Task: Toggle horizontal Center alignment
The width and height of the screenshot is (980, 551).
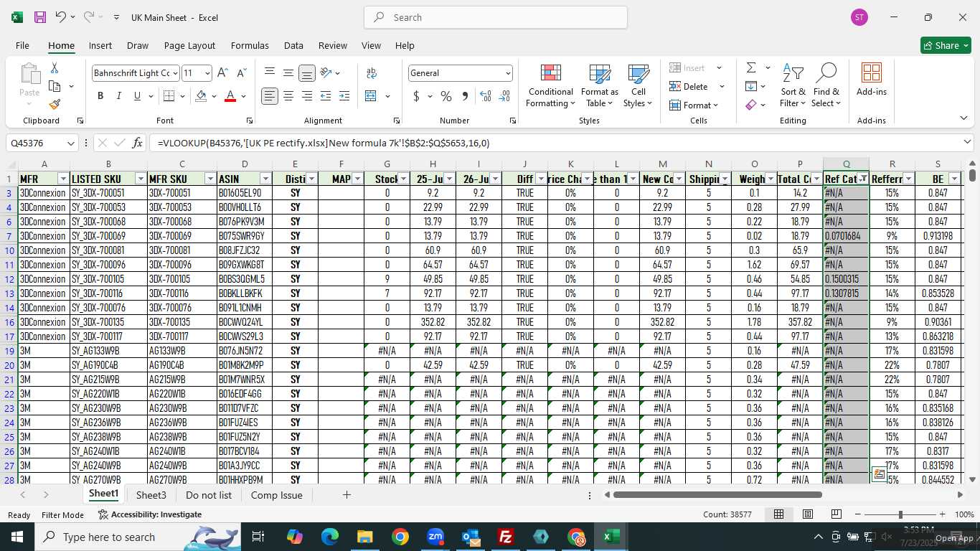Action: (x=288, y=96)
